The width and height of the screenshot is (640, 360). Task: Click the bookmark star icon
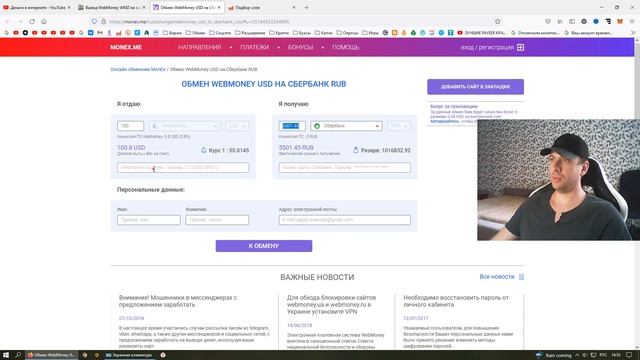(x=498, y=21)
